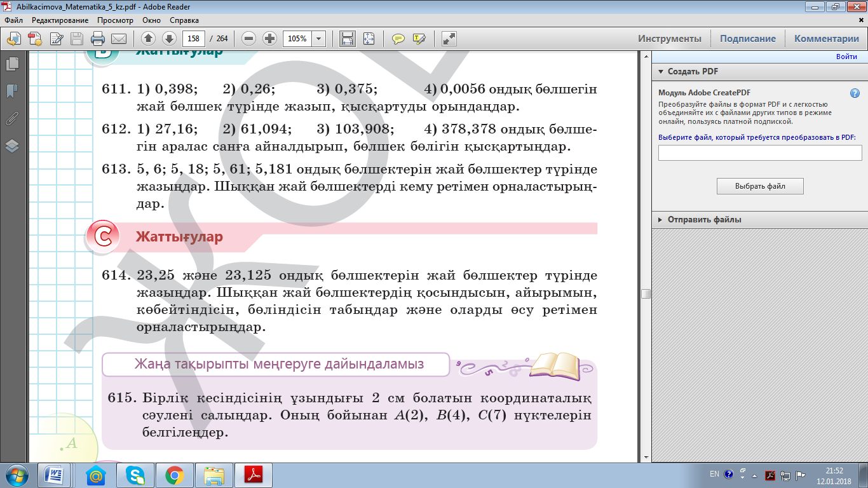This screenshot has width=868, height=488.
Task: Open the Редактирование menu
Action: pyautogui.click(x=60, y=20)
